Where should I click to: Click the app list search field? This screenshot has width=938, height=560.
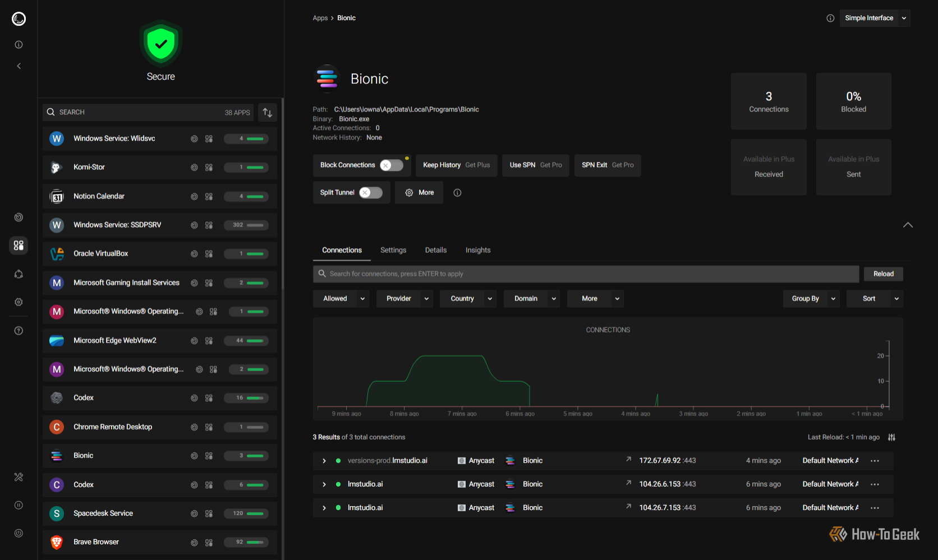click(148, 113)
